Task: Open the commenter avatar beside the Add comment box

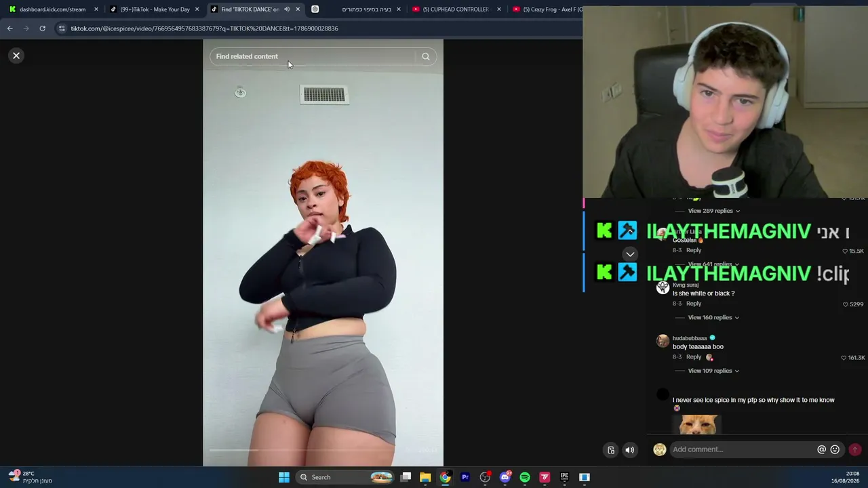Action: (x=659, y=449)
